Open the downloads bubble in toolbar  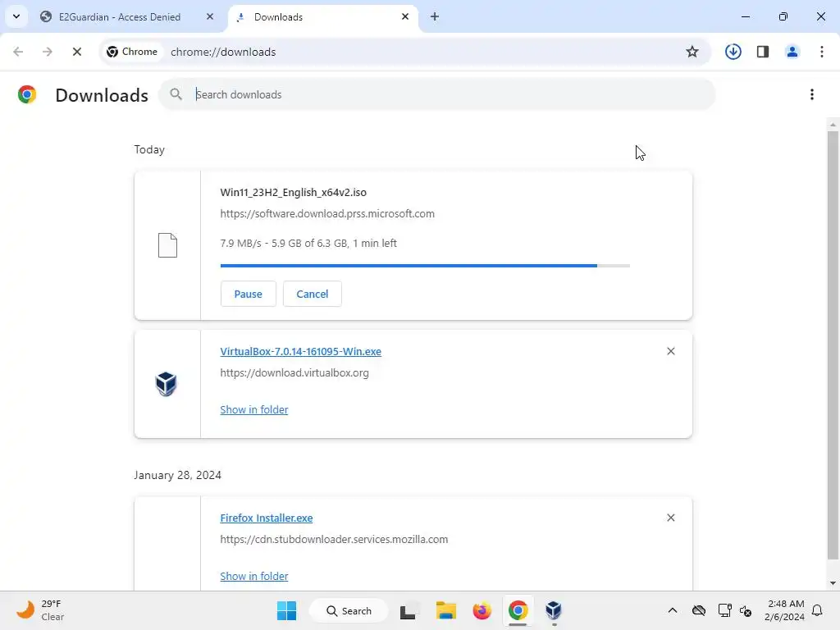click(733, 52)
